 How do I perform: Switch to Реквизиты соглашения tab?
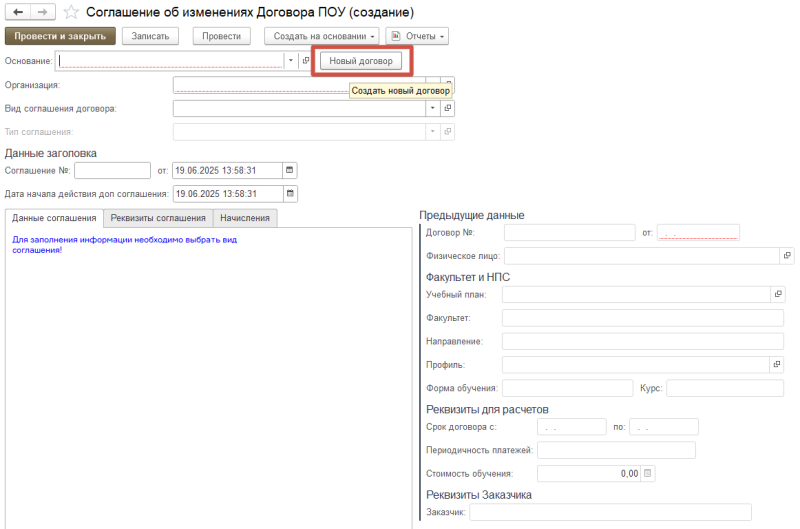pos(158,218)
